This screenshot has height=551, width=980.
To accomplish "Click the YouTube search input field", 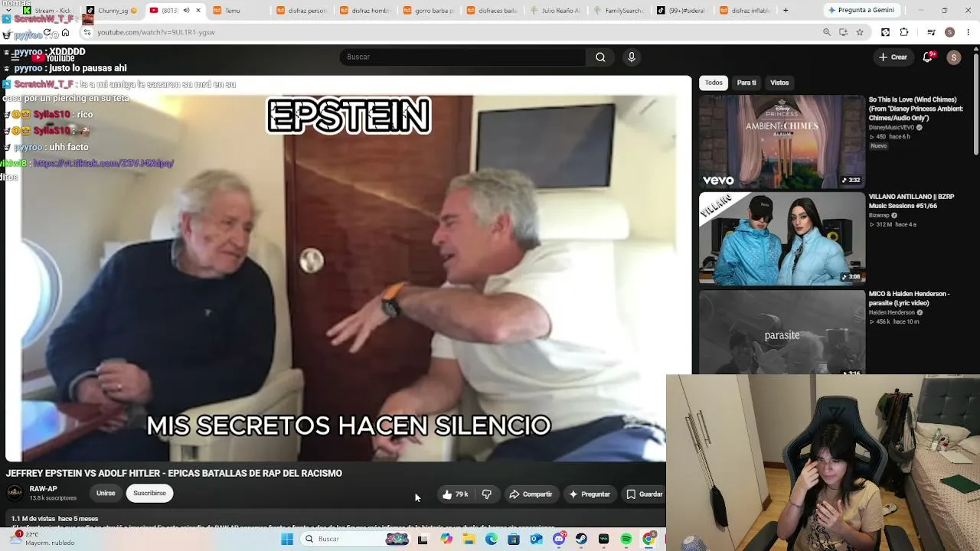I will point(462,57).
